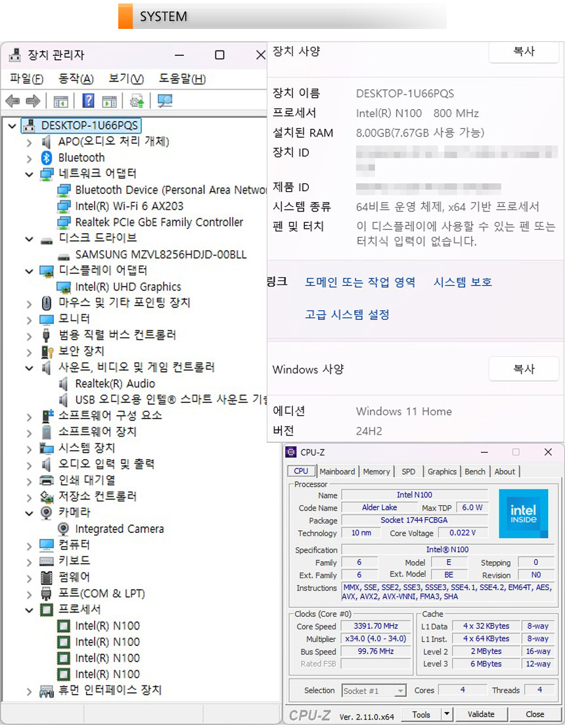The image size is (565, 728).
Task: Open the 파일(F) menu
Action: click(26, 79)
